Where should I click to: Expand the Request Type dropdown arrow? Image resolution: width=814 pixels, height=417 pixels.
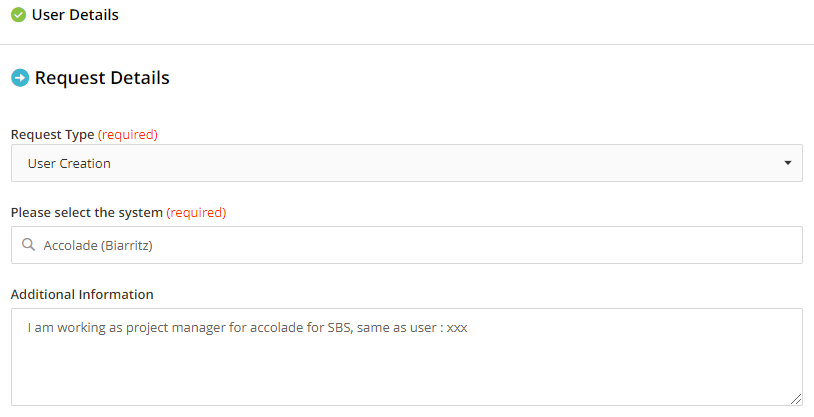(787, 163)
